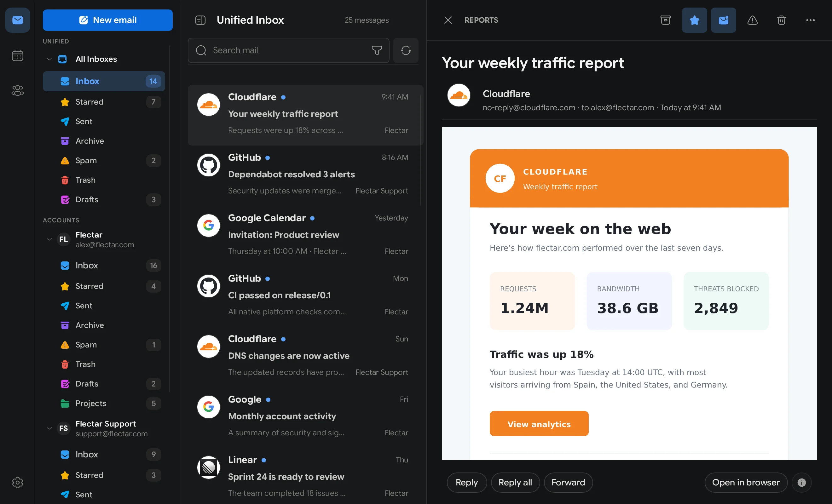Viewport: 832px width, 504px height.
Task: Open unified Starred folder with 7
Action: [104, 102]
